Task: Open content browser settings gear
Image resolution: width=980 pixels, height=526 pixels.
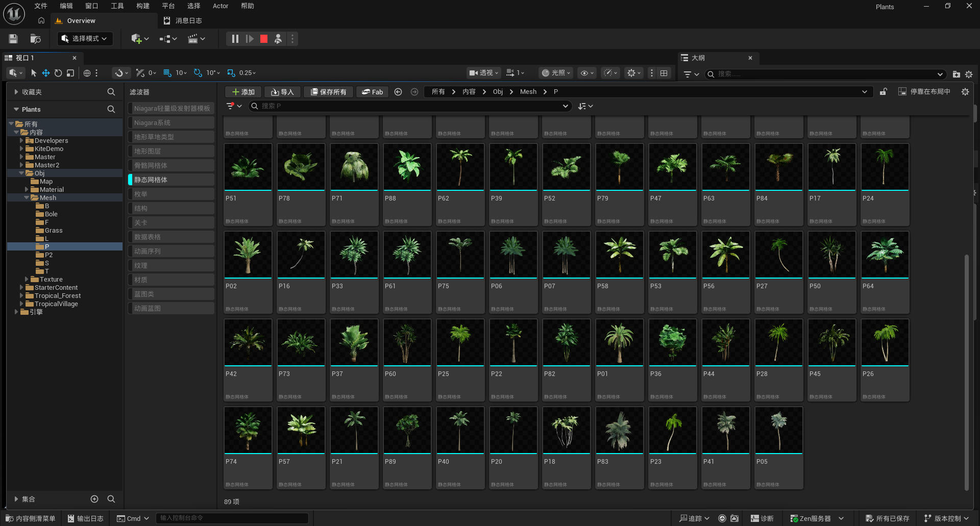Action: (x=965, y=92)
